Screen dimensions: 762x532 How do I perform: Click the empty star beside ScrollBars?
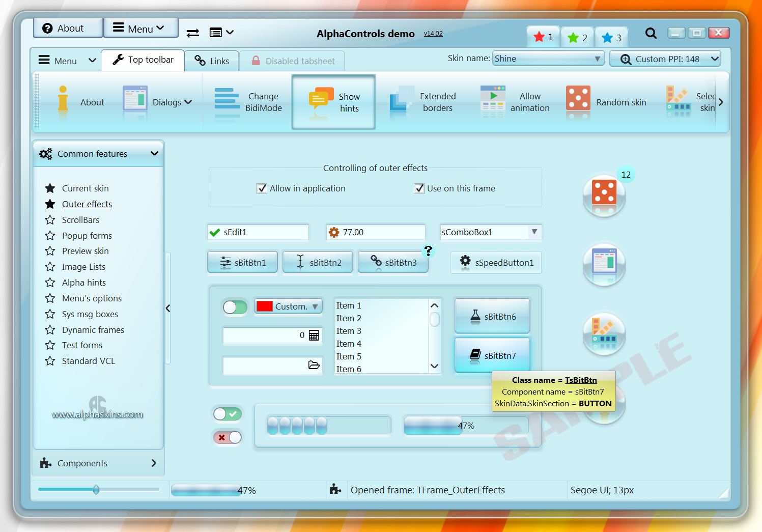point(50,220)
